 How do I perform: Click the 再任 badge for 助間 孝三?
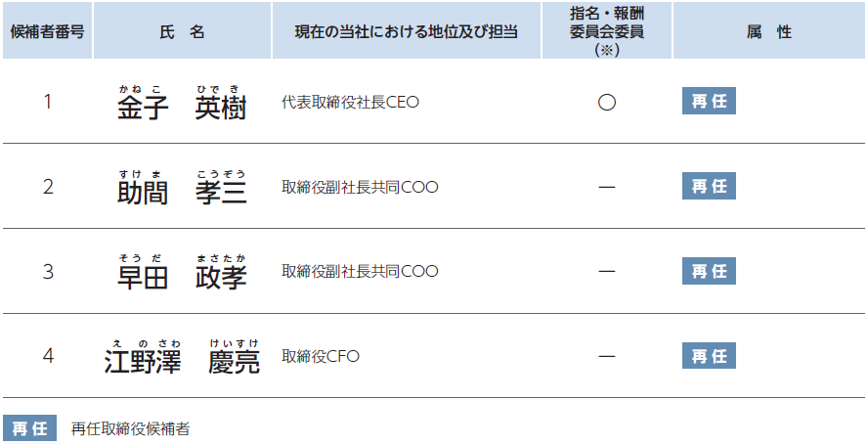709,186
